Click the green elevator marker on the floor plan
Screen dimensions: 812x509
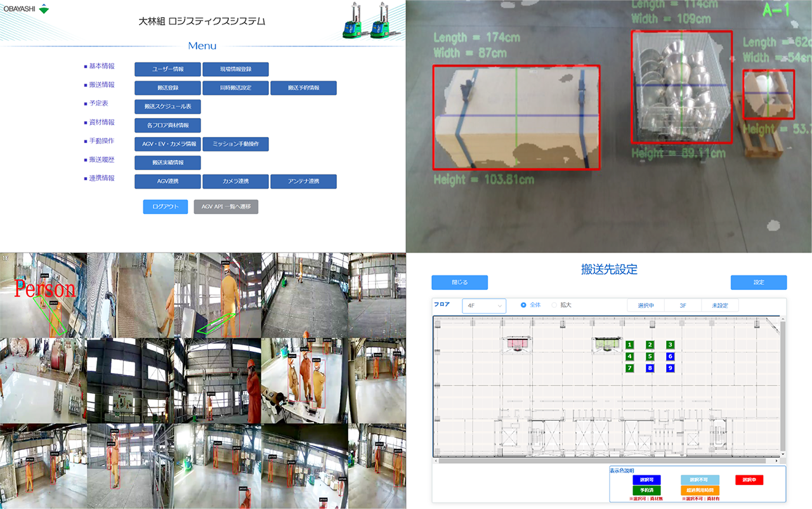tap(605, 345)
